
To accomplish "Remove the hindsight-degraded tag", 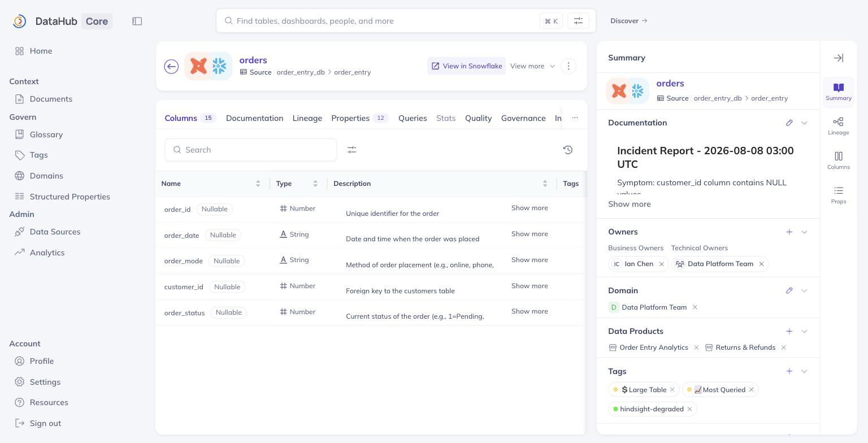I will click(x=689, y=409).
